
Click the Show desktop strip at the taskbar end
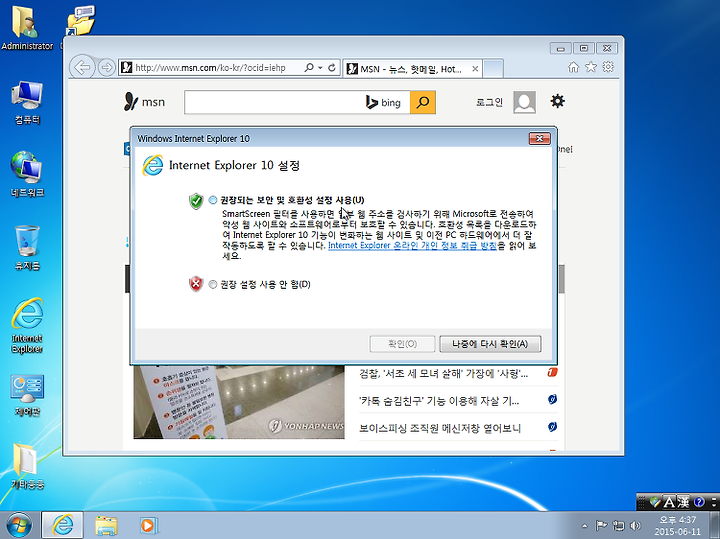(x=716, y=525)
